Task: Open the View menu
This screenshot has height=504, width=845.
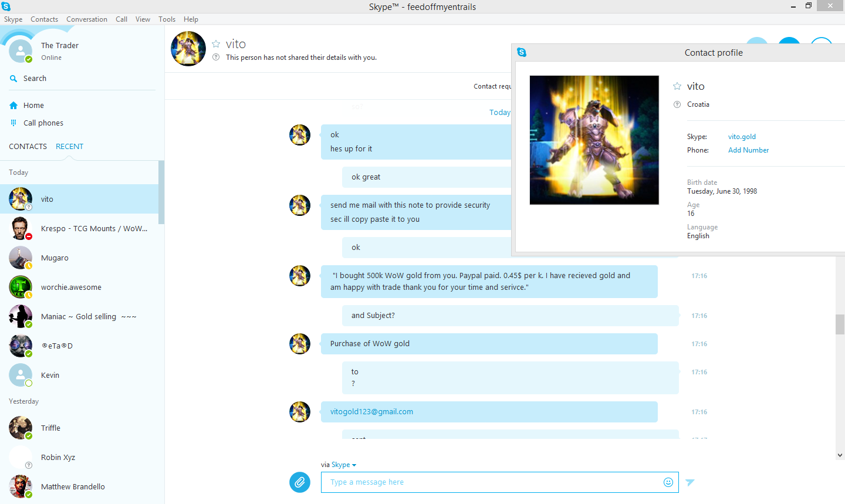Action: 143,19
